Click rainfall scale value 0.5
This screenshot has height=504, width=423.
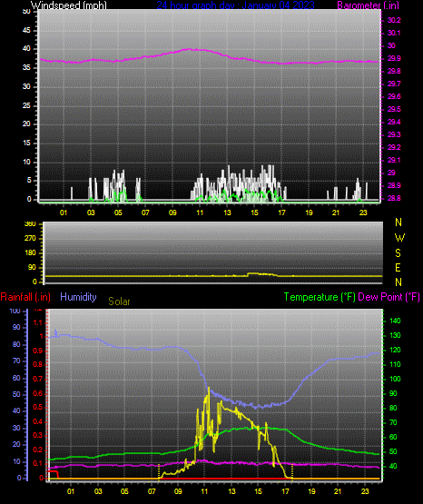point(37,407)
